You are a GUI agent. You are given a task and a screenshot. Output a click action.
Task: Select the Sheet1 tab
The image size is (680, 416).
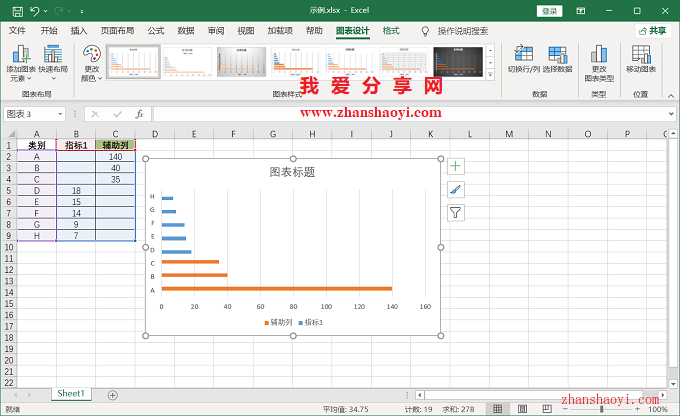point(71,394)
